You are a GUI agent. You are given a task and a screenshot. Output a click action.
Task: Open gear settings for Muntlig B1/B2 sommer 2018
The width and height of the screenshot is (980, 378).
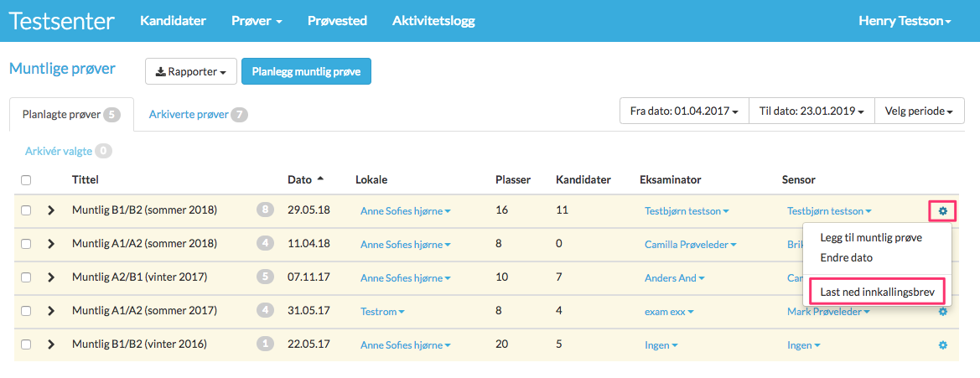pyautogui.click(x=942, y=211)
